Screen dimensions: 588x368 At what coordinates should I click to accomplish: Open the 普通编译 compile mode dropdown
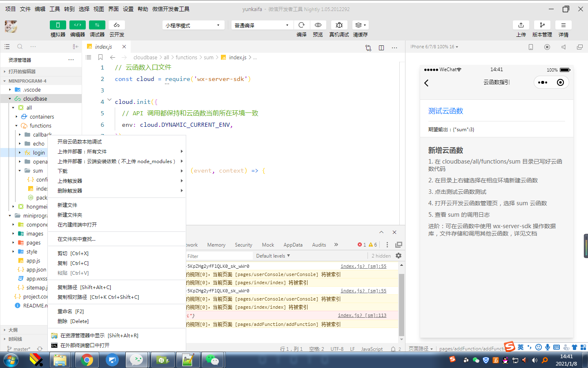click(x=262, y=25)
